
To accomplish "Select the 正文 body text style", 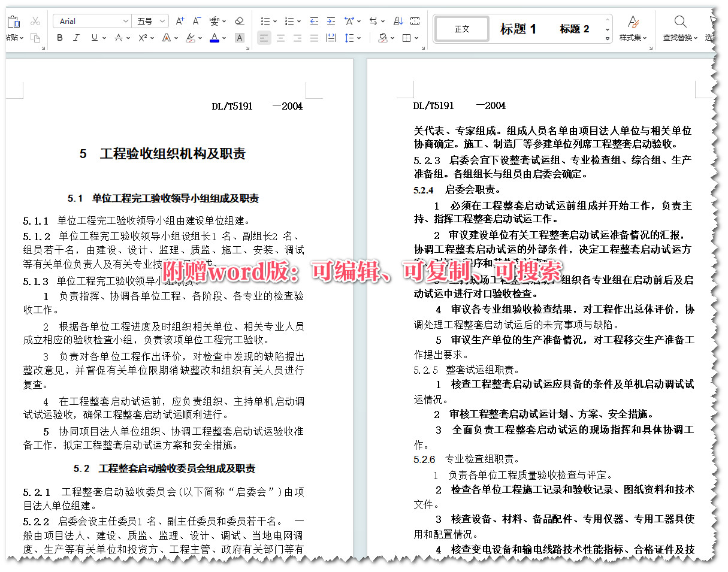I will (461, 28).
